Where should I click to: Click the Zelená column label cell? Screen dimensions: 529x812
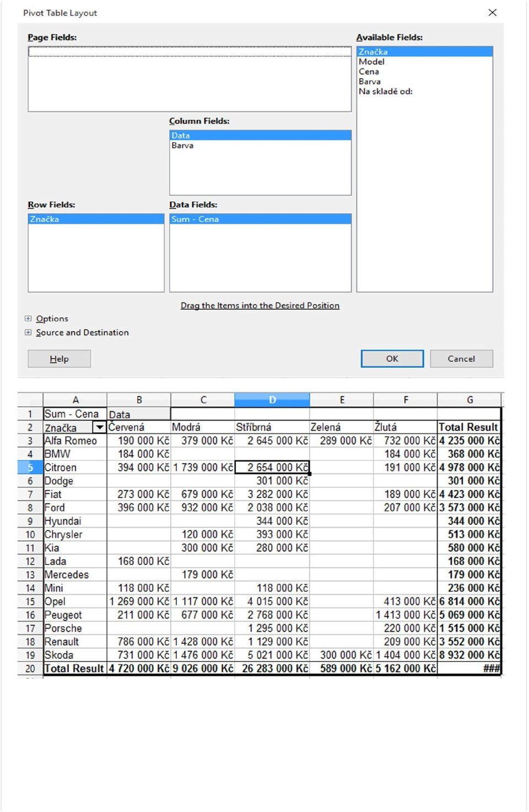click(342, 427)
